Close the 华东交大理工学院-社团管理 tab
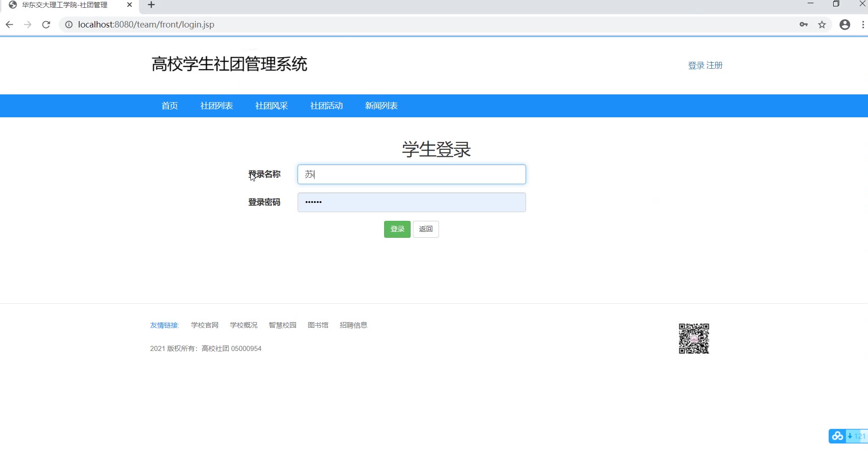Viewport: 868px width, 460px height. click(x=130, y=5)
